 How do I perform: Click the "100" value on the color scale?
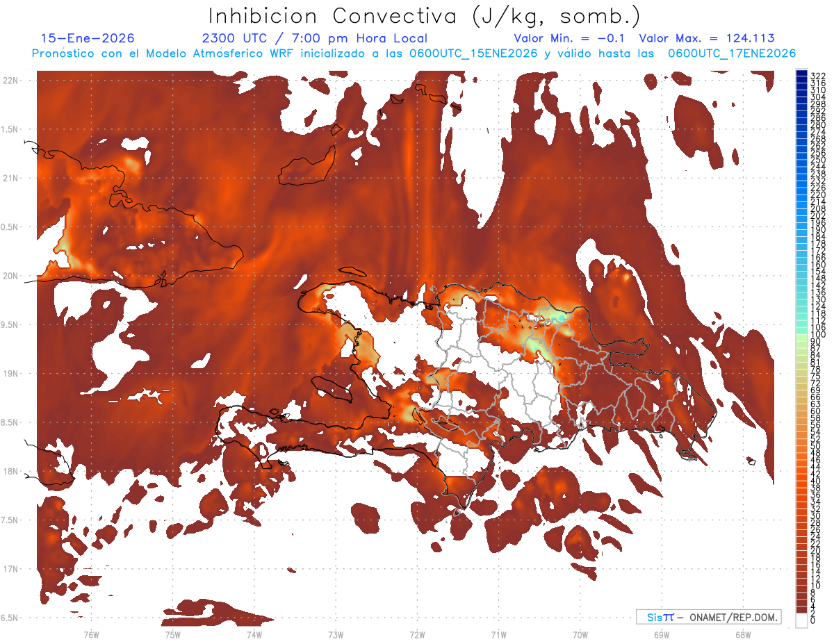[818, 335]
